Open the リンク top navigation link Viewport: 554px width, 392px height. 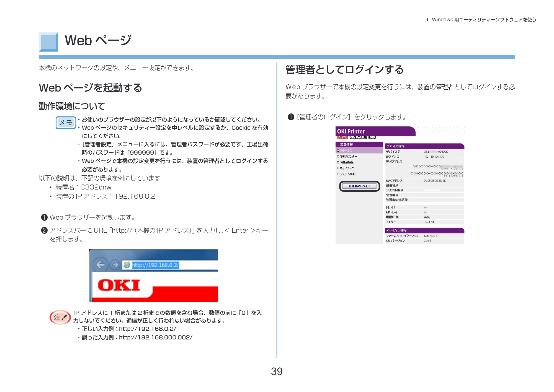pos(372,137)
